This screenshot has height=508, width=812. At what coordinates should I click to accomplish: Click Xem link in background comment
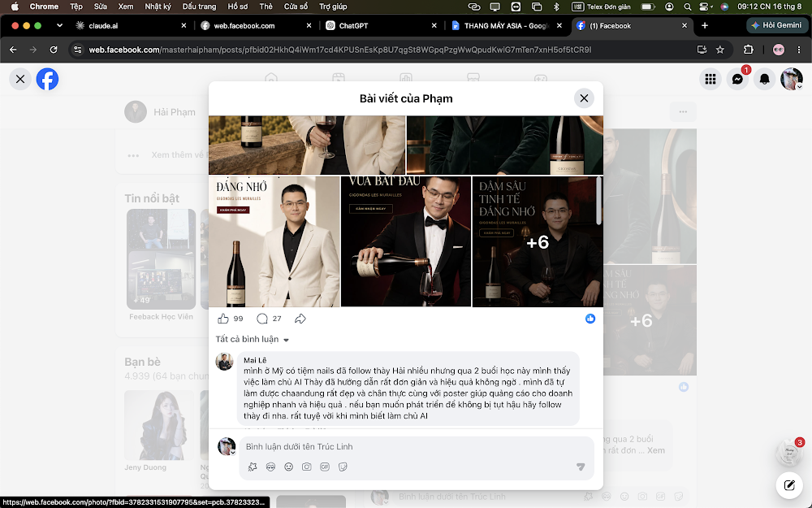tap(655, 450)
